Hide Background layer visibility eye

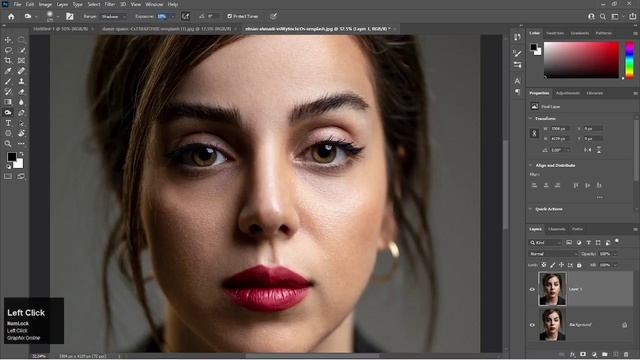click(x=532, y=325)
